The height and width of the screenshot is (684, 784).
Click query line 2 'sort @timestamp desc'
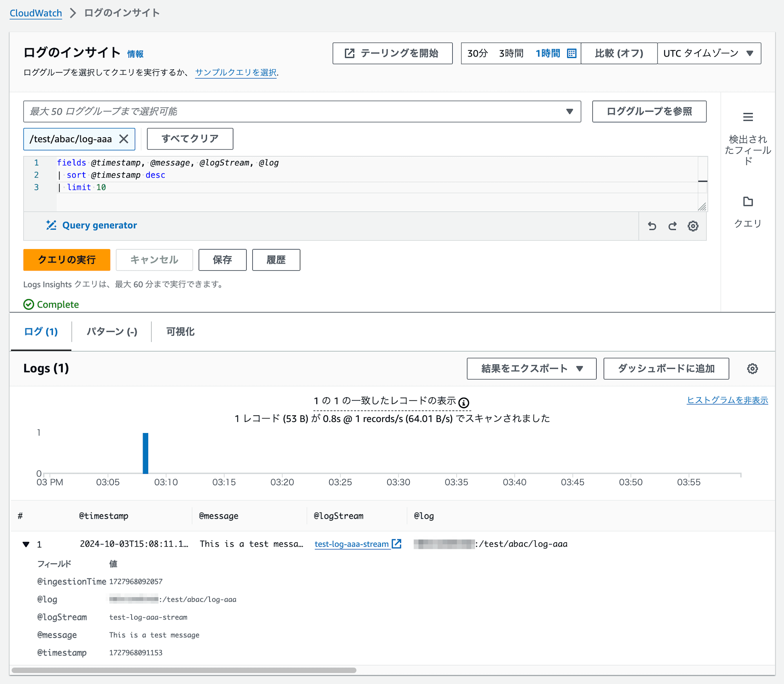pyautogui.click(x=111, y=175)
